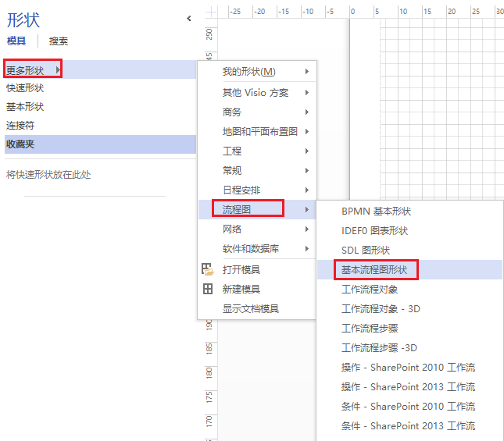Open 基本流程图形状 stencil
The width and height of the screenshot is (504, 441).
coord(409,269)
